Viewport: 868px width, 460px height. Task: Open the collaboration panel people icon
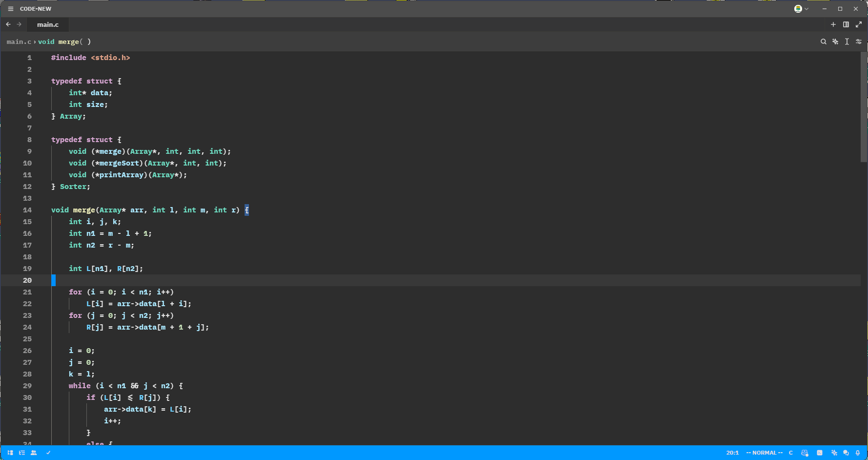(34, 453)
